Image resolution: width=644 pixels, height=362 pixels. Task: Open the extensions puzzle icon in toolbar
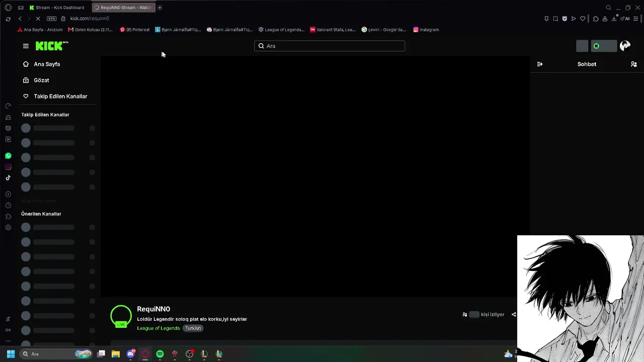596,19
